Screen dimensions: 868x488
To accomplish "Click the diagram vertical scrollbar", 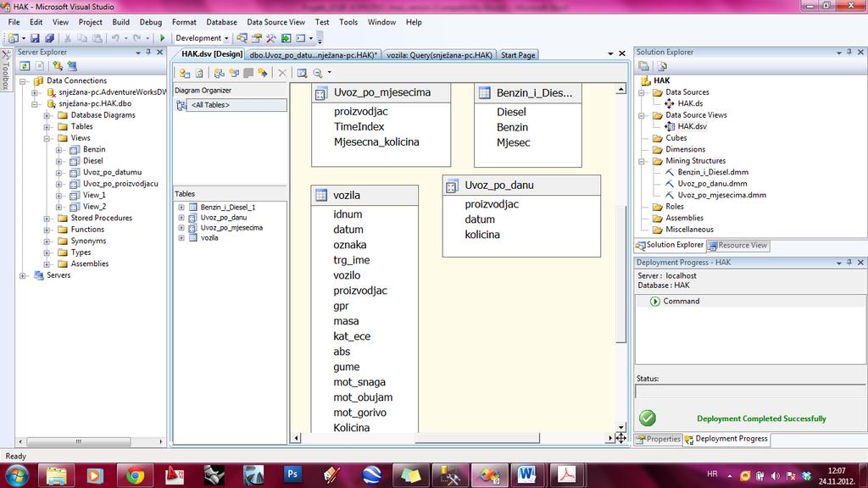I will coord(620,274).
